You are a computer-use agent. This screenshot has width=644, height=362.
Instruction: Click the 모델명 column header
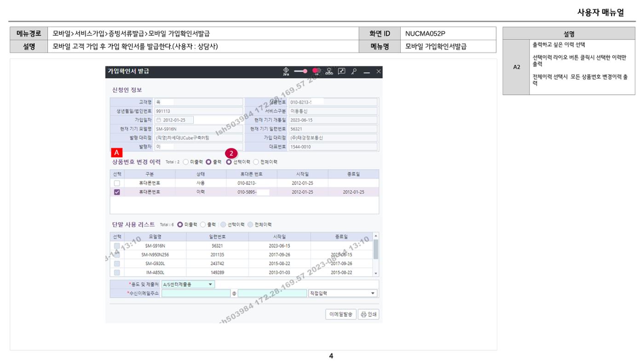[155, 237]
